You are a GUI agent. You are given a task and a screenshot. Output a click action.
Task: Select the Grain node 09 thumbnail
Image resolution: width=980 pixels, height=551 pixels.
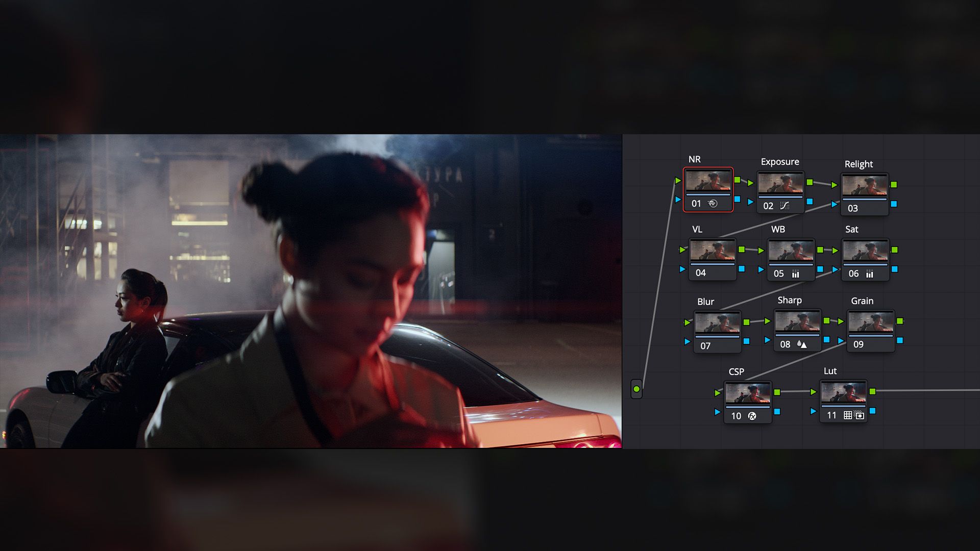(x=871, y=322)
